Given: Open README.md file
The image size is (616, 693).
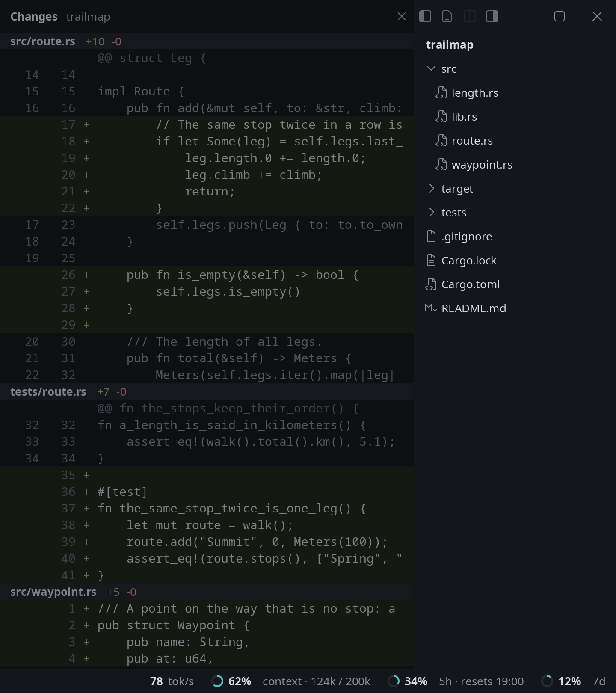Looking at the screenshot, I should 474,308.
